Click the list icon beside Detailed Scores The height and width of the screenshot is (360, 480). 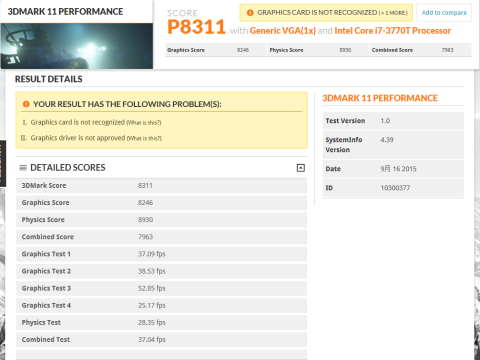pos(23,168)
